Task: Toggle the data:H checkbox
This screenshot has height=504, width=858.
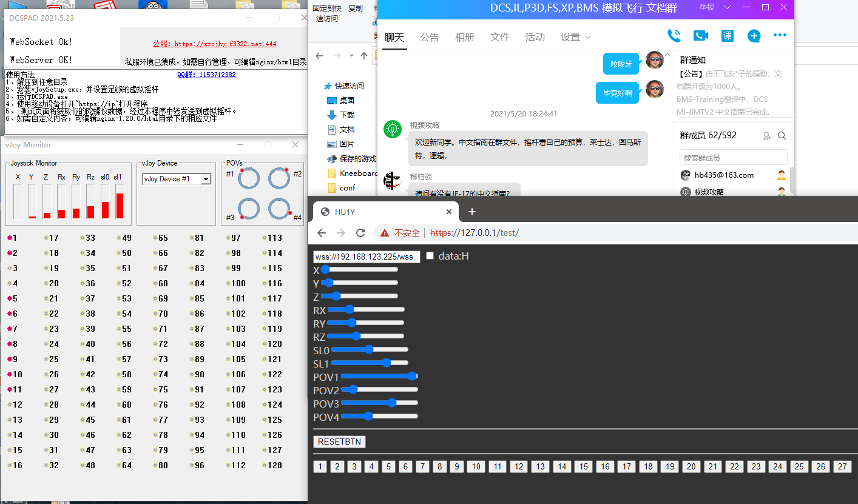Action: (x=430, y=256)
